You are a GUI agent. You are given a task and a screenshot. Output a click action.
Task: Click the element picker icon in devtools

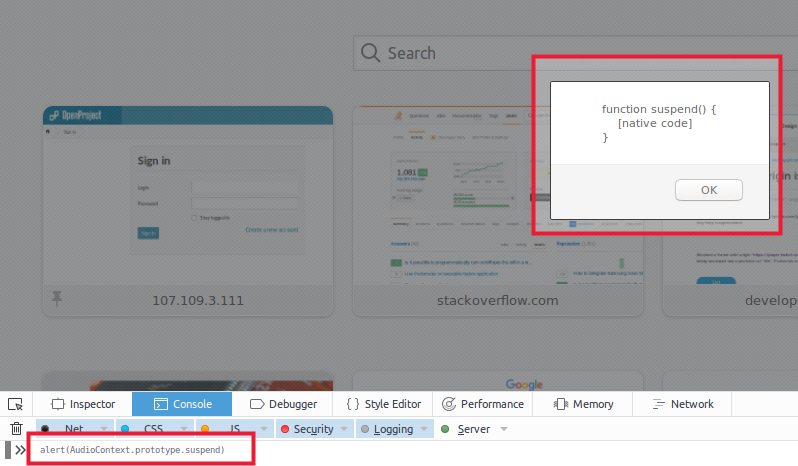pos(15,404)
